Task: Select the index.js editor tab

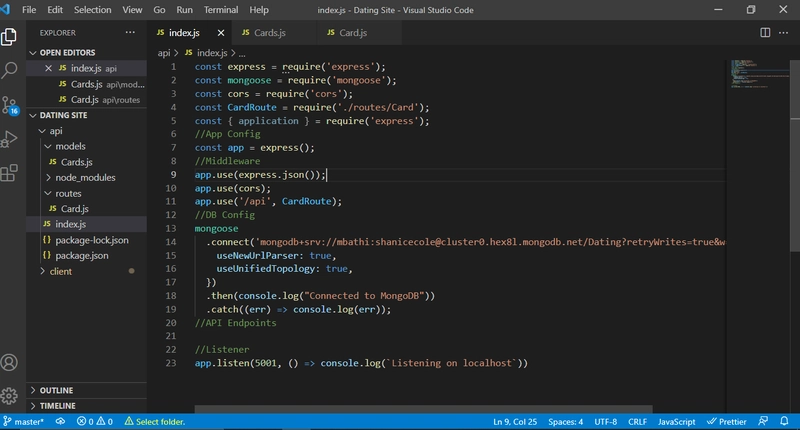Action: point(189,33)
